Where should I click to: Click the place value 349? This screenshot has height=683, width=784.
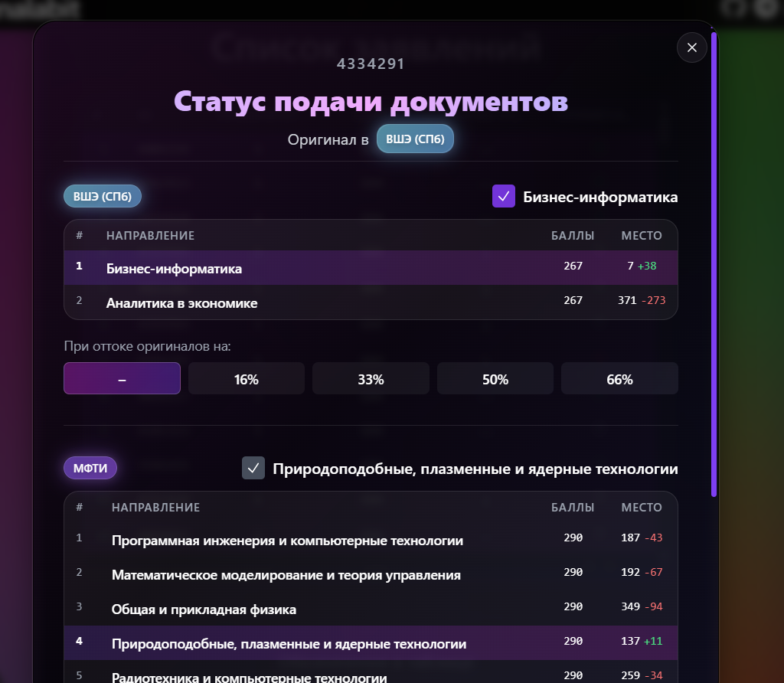point(631,607)
